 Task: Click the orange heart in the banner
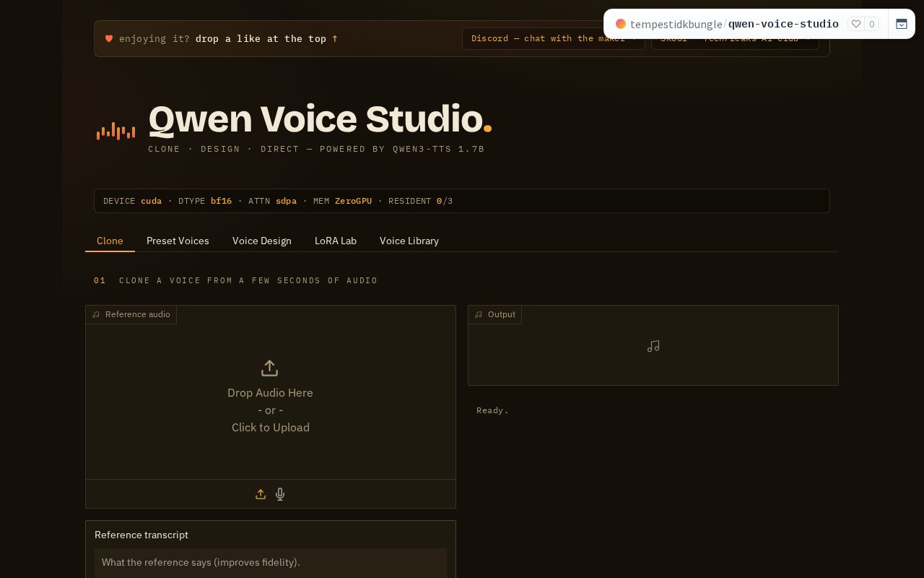[x=109, y=38]
